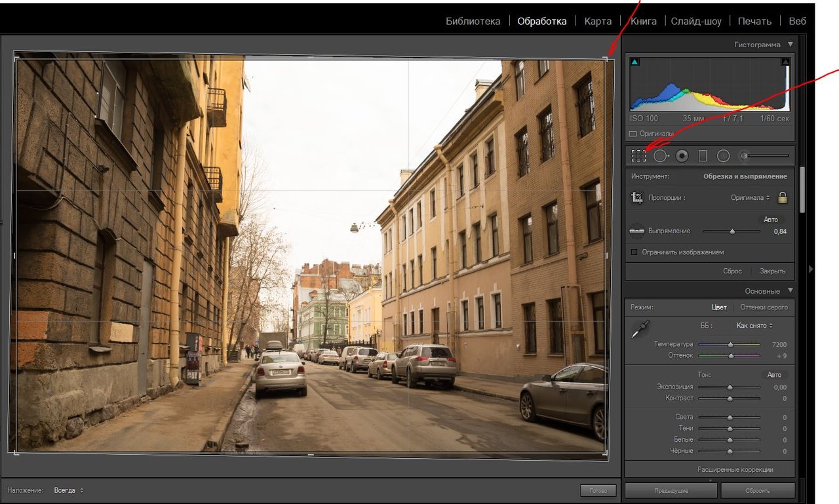Click the right-edge middle crop handle

pyautogui.click(x=607, y=256)
